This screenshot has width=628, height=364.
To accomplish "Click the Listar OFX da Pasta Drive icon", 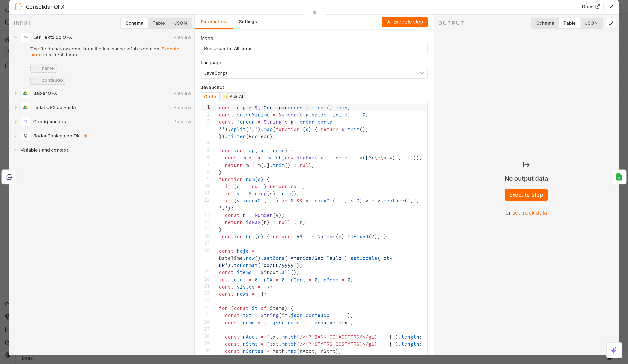I will (25, 108).
